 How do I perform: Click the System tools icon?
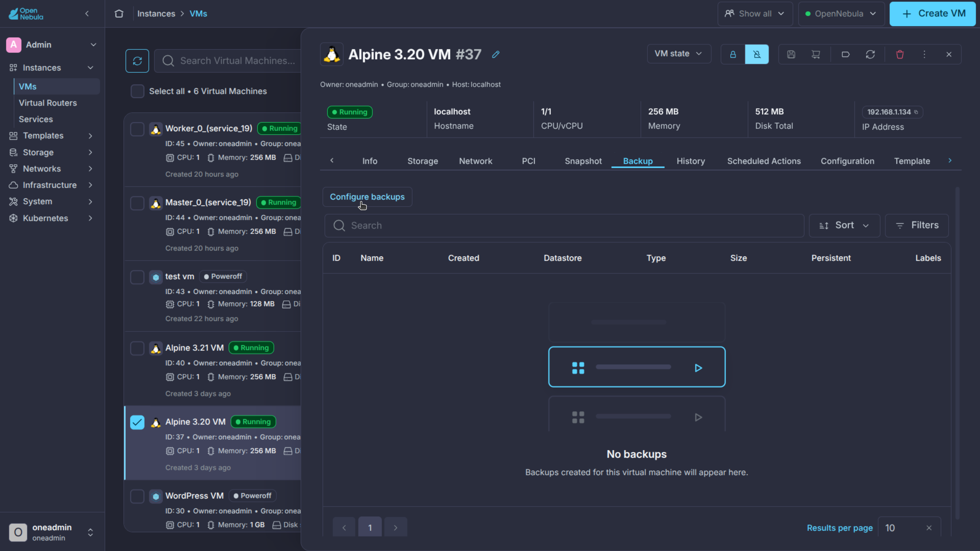[x=13, y=202]
